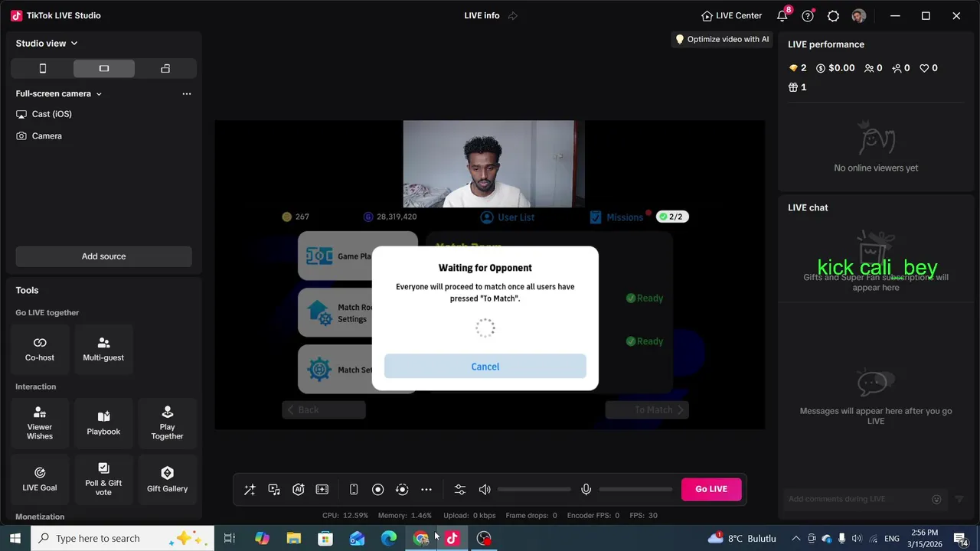This screenshot has width=980, height=551.
Task: Select dual-screen layout view
Action: coord(165,69)
